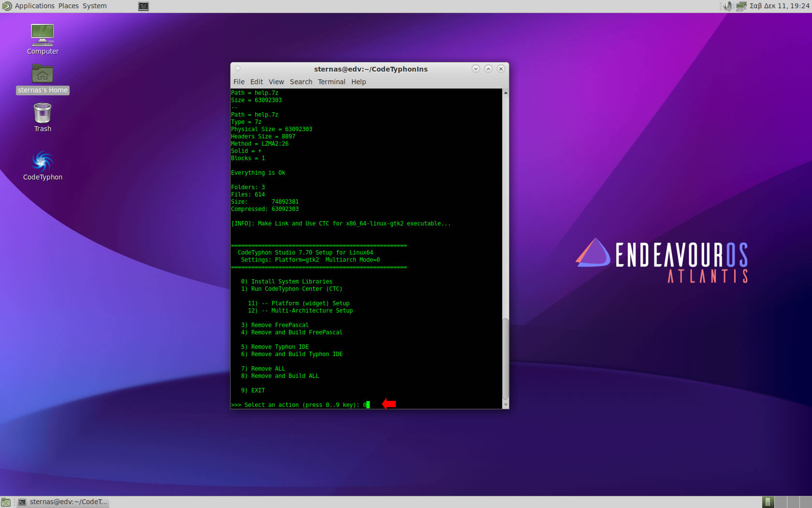Viewport: 812px width, 508px height.
Task: Click '7) Remove ALL' line
Action: point(263,369)
